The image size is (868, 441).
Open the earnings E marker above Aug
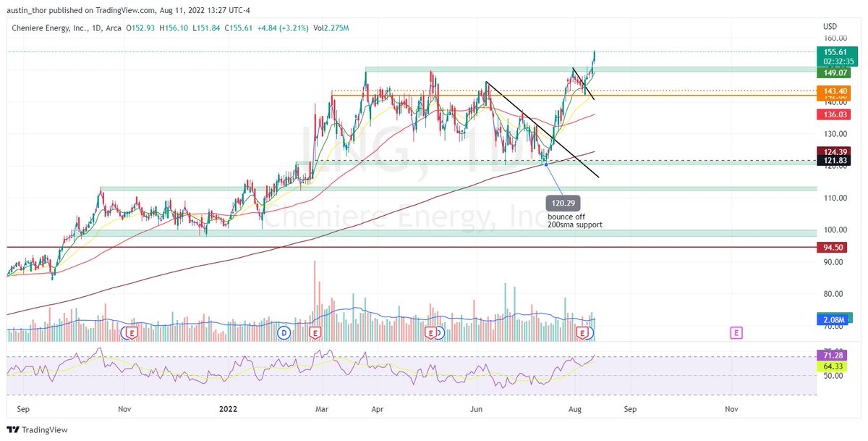click(x=582, y=332)
